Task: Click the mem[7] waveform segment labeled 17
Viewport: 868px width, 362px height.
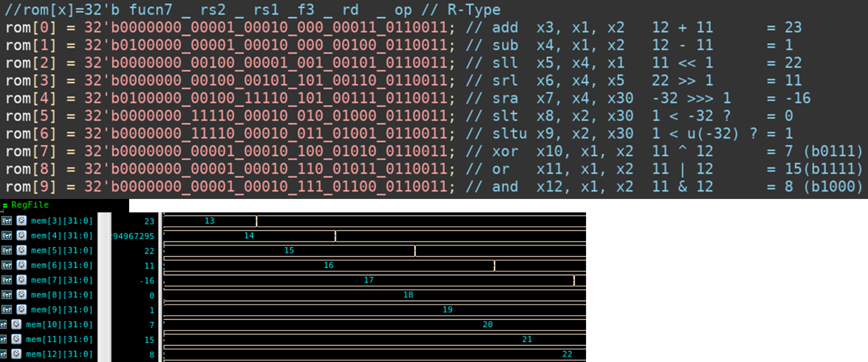Action: click(368, 280)
